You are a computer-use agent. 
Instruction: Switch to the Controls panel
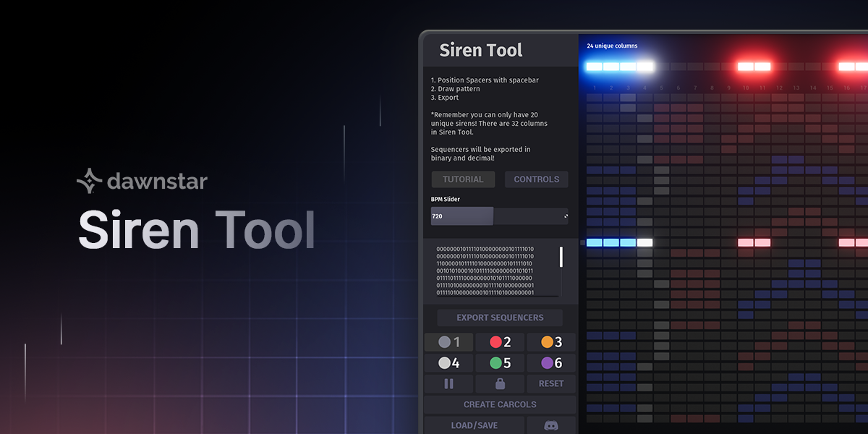(536, 179)
